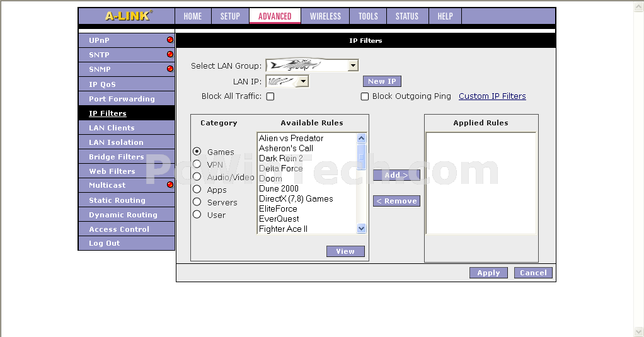Open UPnP in the sidebar
The image size is (644, 337).
tap(127, 40)
